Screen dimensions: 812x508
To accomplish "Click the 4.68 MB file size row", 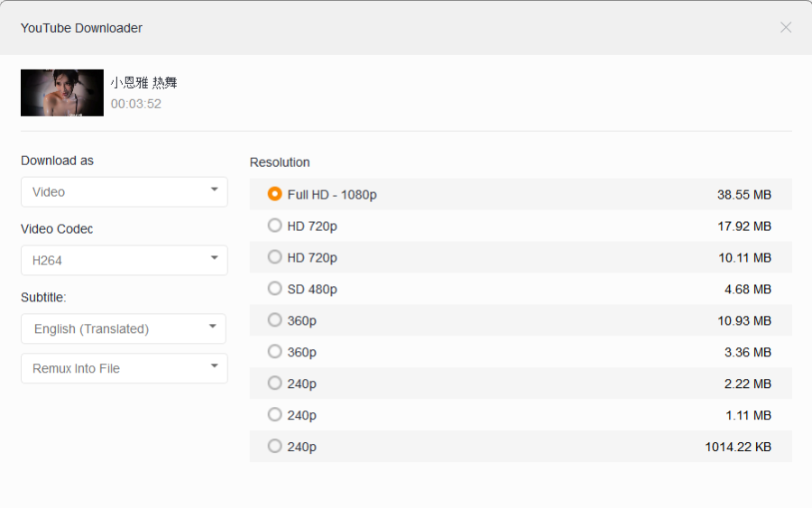I will pyautogui.click(x=747, y=290).
